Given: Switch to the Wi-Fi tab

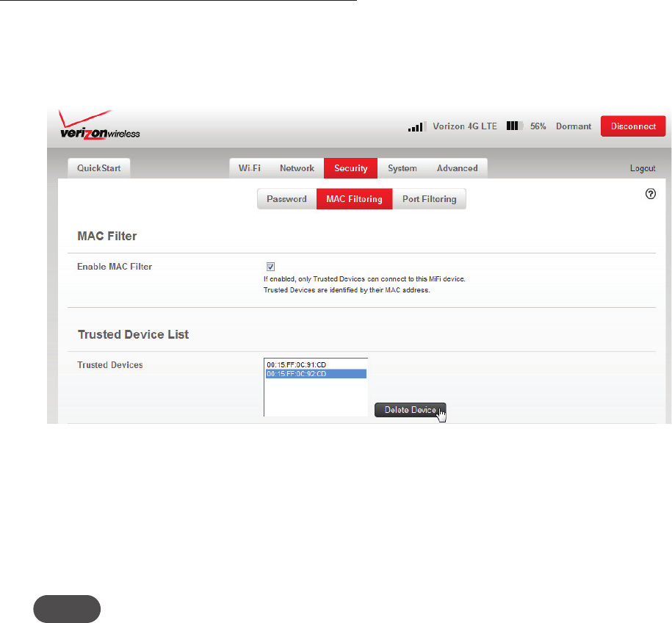Looking at the screenshot, I should 250,168.
